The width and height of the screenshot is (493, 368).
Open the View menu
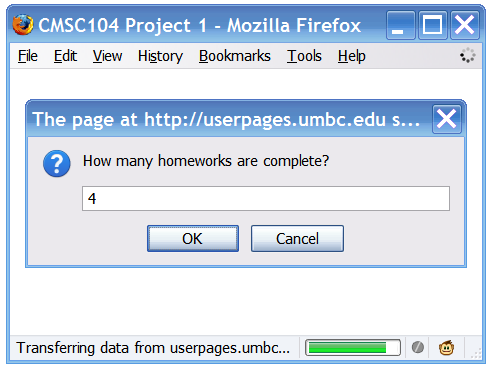(x=107, y=56)
